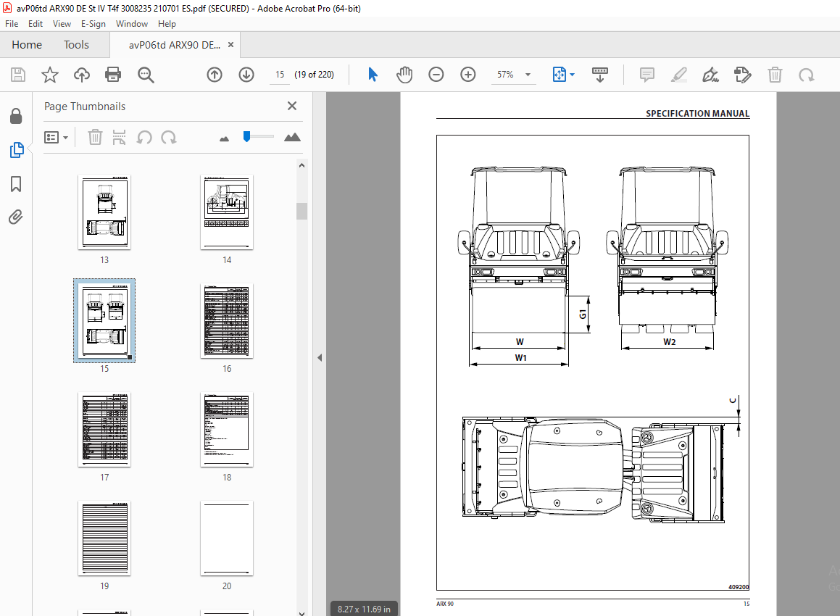This screenshot has width=840, height=616.
Task: Select page 17 thumbnail
Action: pos(104,430)
